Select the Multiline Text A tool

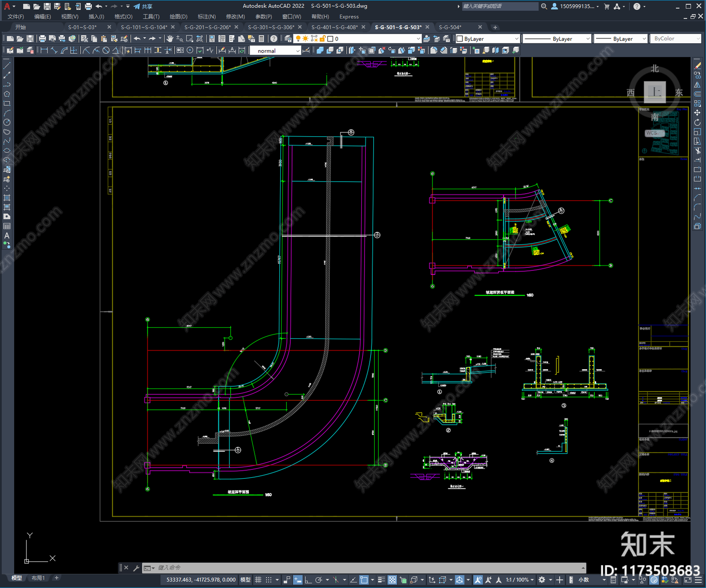pos(7,236)
